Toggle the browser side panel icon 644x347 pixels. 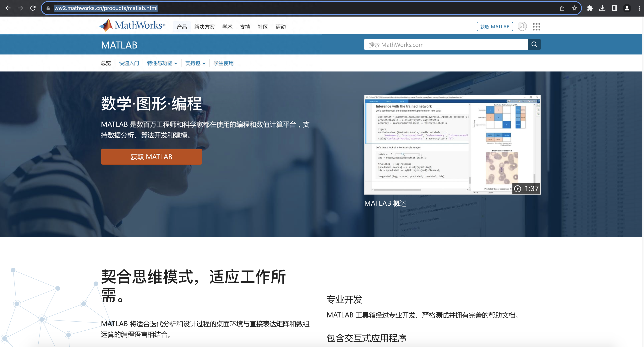(x=614, y=8)
